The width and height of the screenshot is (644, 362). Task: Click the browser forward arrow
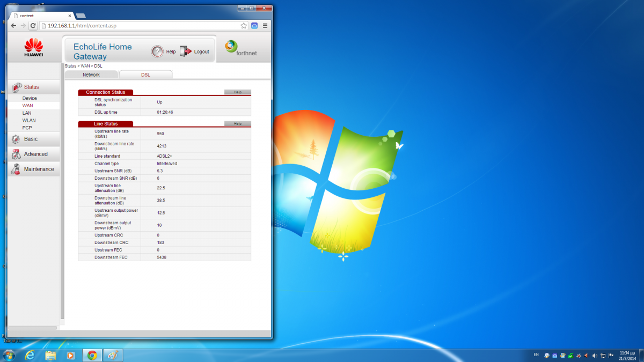(x=23, y=25)
